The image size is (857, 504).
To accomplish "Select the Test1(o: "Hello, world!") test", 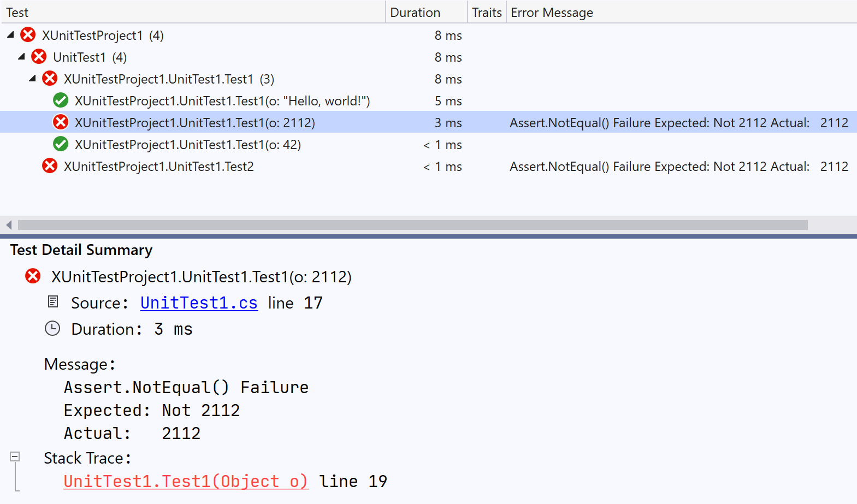I will coord(428,100).
